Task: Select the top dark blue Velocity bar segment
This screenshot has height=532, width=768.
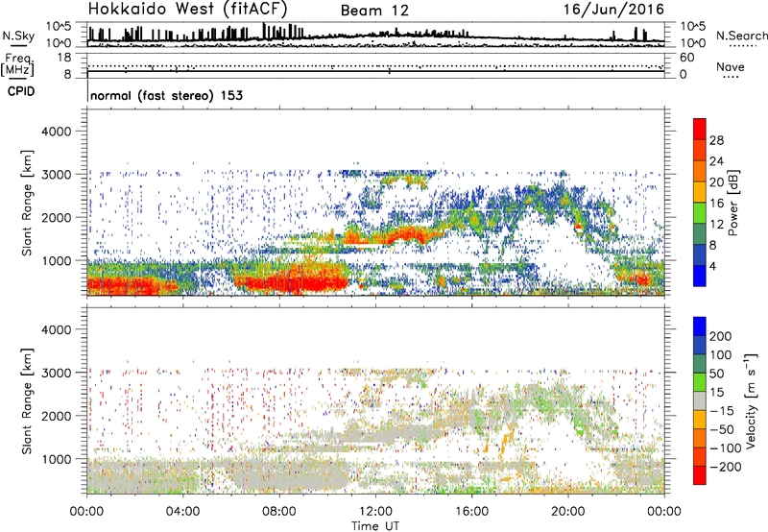Action: (700, 326)
